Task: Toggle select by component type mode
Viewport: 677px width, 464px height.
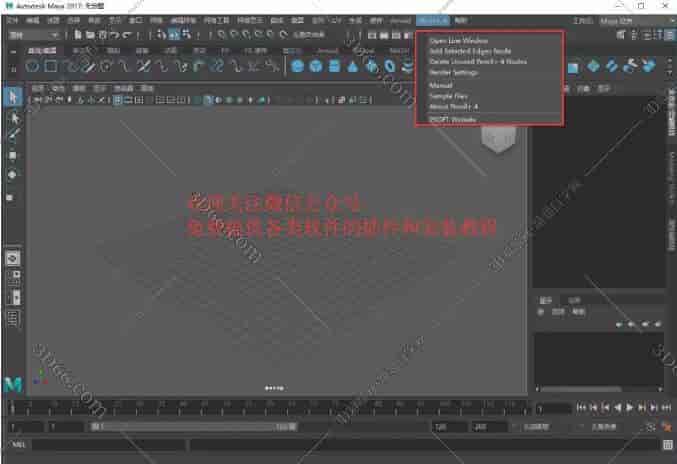Action: coord(187,35)
